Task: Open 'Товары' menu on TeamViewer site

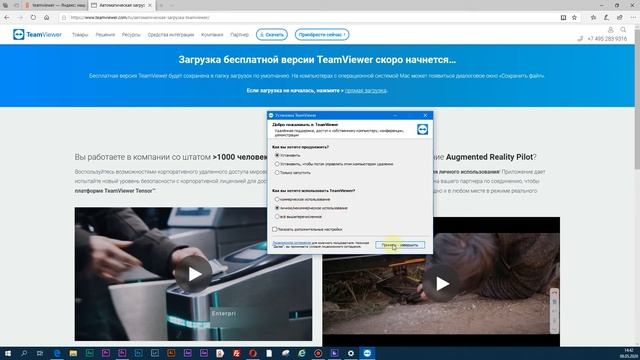Action: (80, 35)
